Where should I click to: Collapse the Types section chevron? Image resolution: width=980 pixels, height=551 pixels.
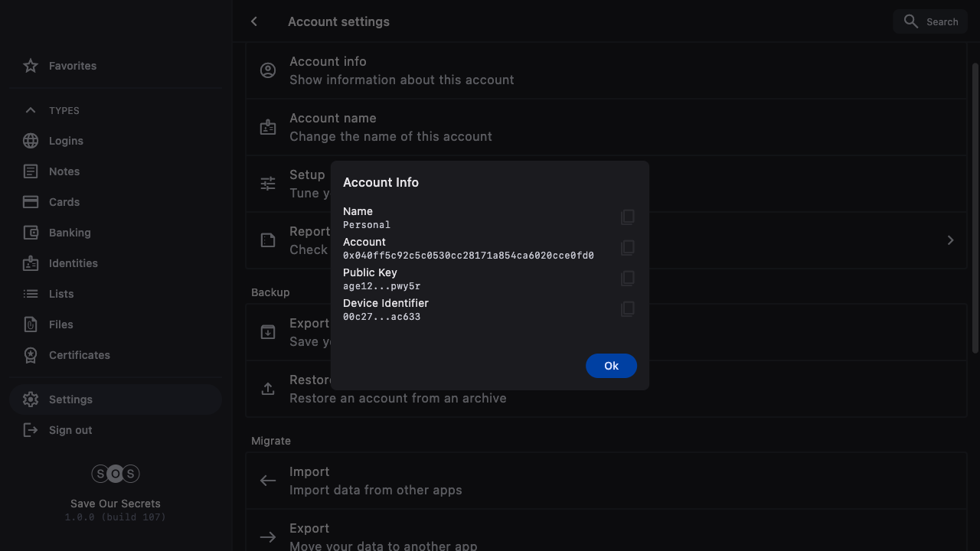[31, 110]
